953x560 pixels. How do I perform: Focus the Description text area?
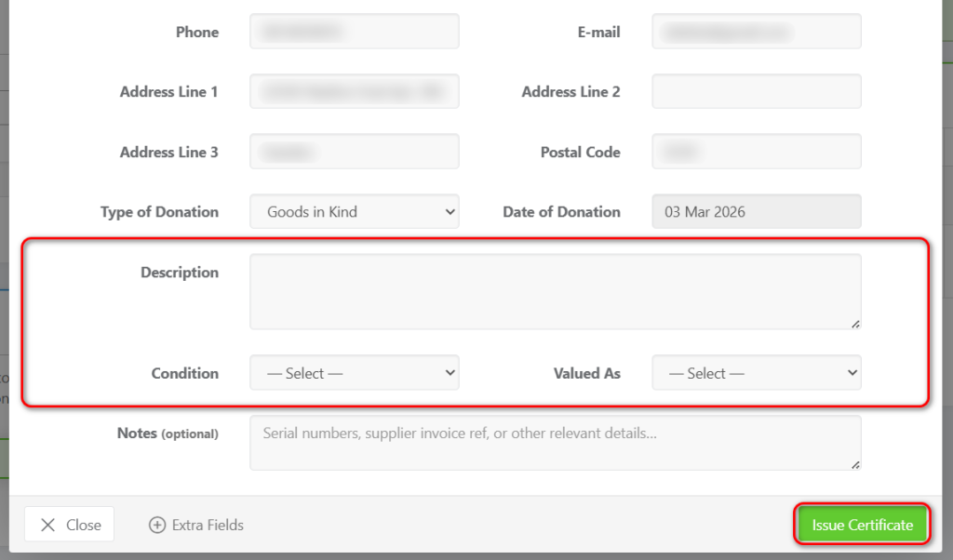pos(555,291)
